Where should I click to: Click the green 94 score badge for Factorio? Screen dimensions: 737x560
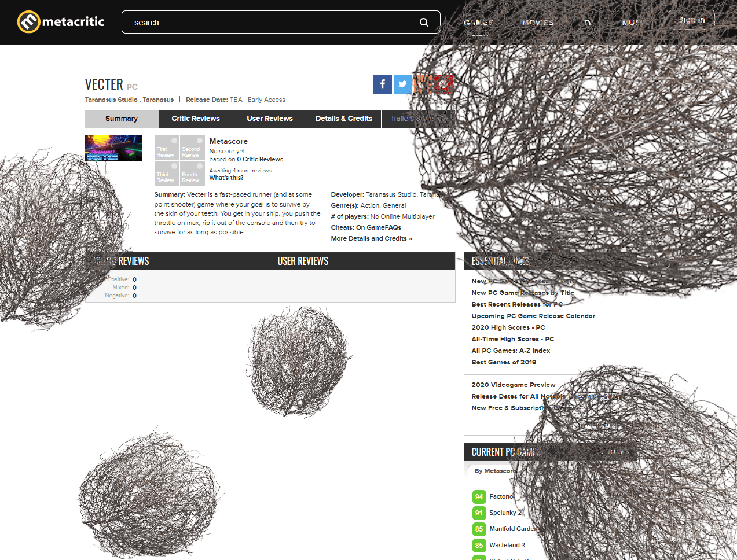point(479,497)
